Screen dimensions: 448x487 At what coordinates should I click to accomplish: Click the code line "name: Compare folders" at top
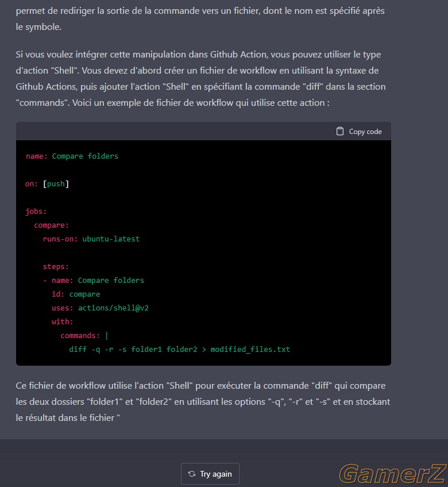tap(72, 156)
